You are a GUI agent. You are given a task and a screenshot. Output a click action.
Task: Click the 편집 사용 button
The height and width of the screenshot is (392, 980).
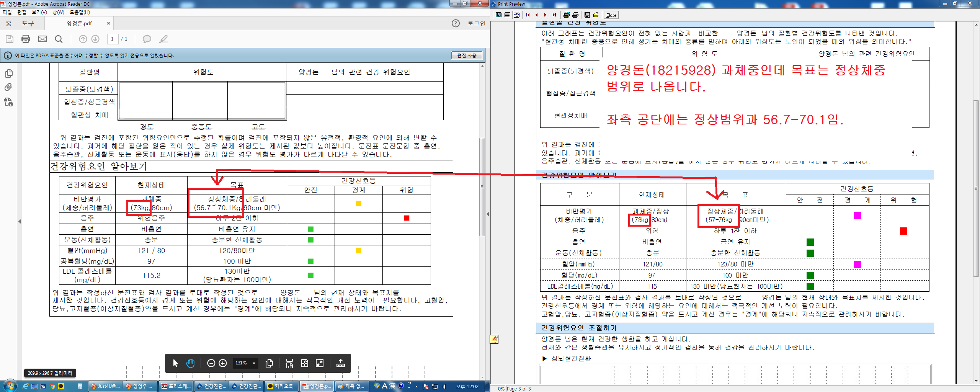(467, 56)
